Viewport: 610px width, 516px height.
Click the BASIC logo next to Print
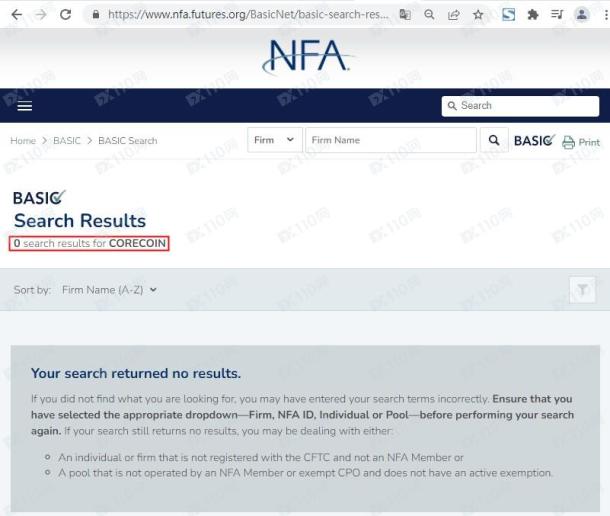tap(535, 140)
